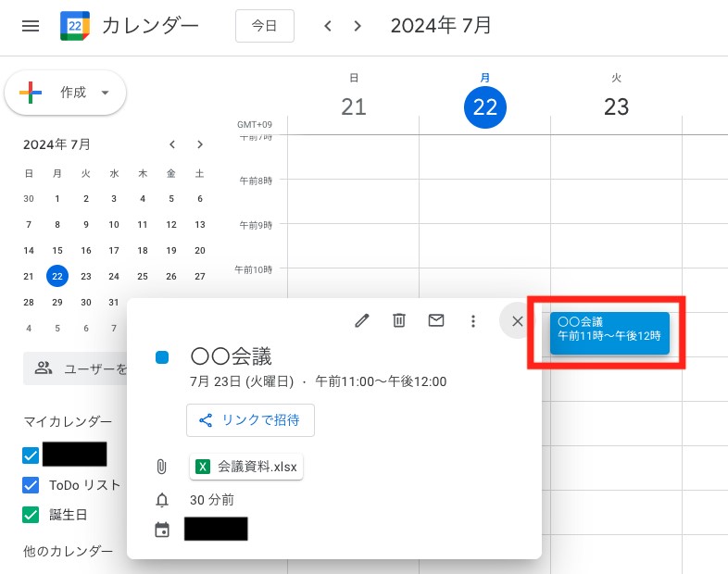
Task: Click mini calendar date 4 in first week
Action: [143, 199]
